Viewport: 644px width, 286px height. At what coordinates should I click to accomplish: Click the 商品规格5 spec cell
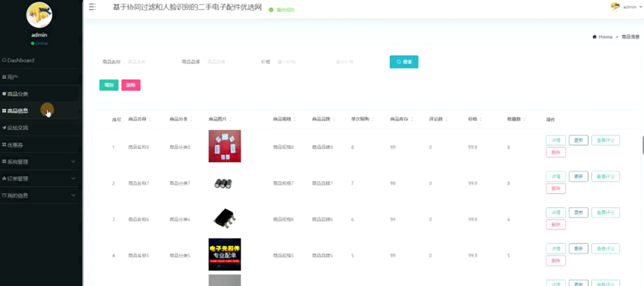click(283, 255)
